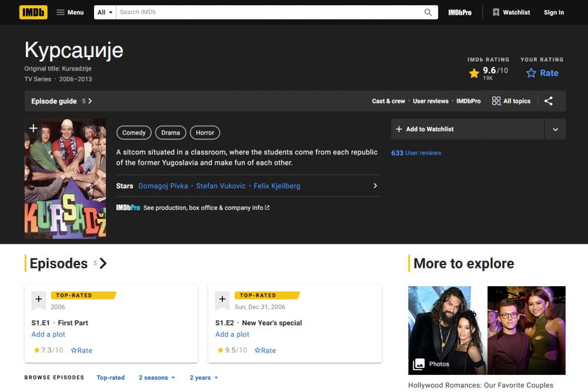Open Felix Kjellberg's profile link
Viewport: 588px width, 392px height.
[276, 186]
